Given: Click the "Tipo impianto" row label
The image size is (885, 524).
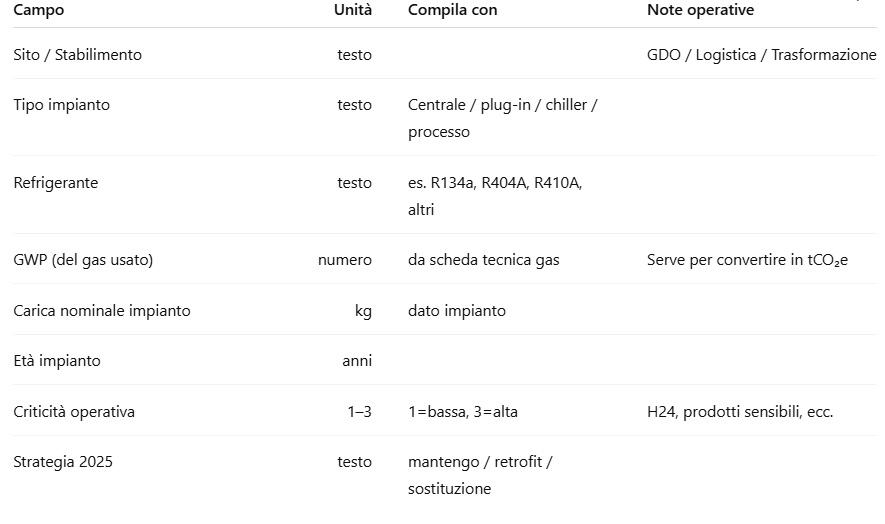Looking at the screenshot, I should pos(62,105).
